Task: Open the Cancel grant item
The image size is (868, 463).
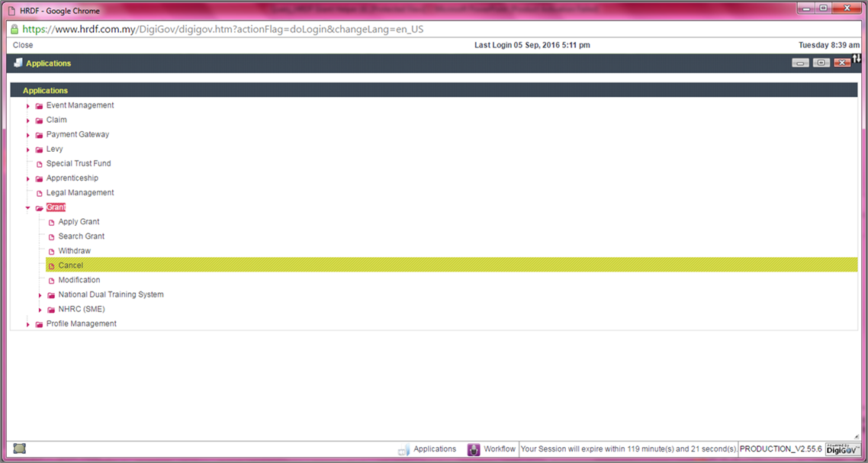Action: coord(71,265)
